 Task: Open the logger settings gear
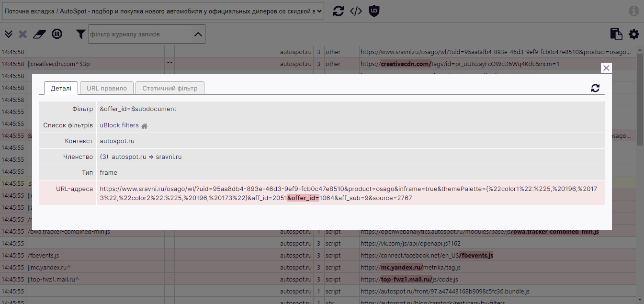coord(634,34)
